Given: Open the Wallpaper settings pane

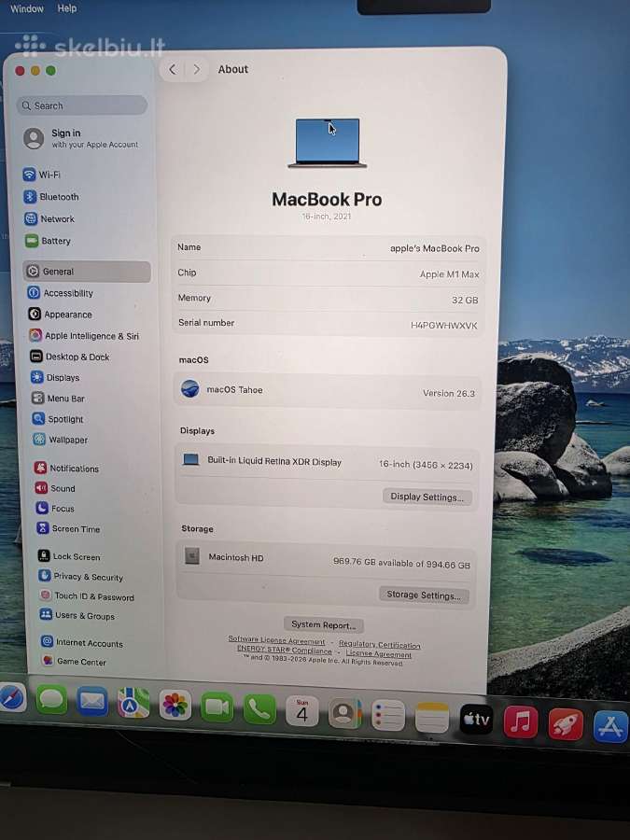Looking at the screenshot, I should [61, 440].
